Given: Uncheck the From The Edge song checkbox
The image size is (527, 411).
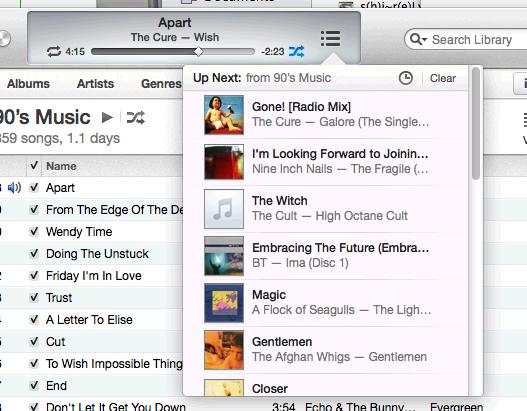Looking at the screenshot, I should pyautogui.click(x=34, y=209).
